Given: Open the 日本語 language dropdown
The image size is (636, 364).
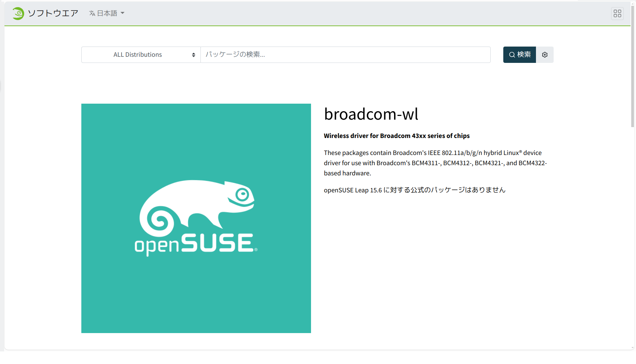Looking at the screenshot, I should (x=107, y=13).
